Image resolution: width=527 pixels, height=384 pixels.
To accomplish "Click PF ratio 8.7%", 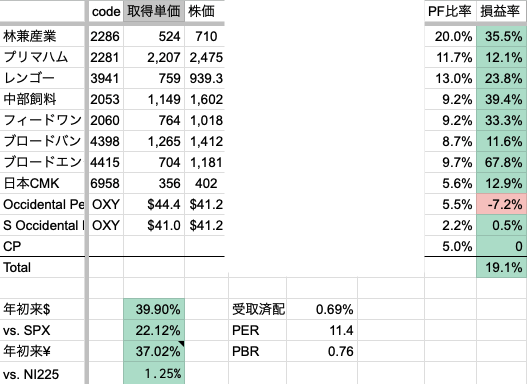I will [450, 141].
